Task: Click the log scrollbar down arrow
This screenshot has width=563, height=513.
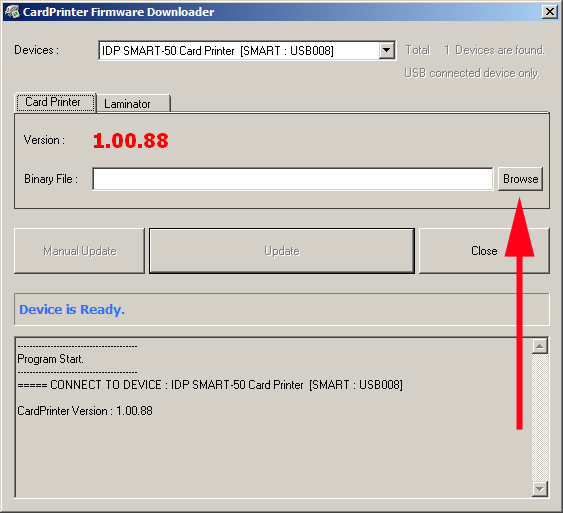Action: coord(540,489)
